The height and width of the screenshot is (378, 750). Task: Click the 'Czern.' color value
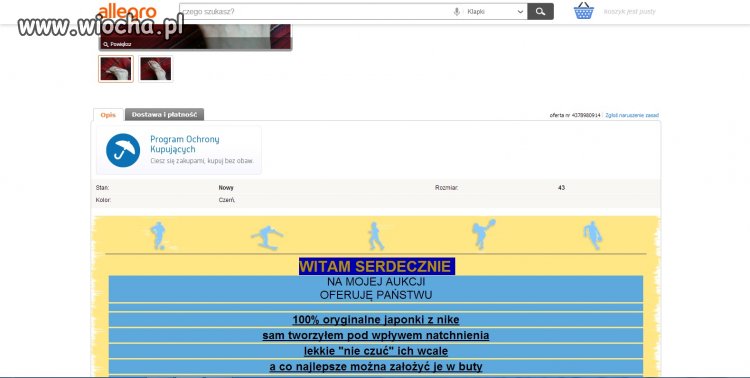click(x=227, y=200)
